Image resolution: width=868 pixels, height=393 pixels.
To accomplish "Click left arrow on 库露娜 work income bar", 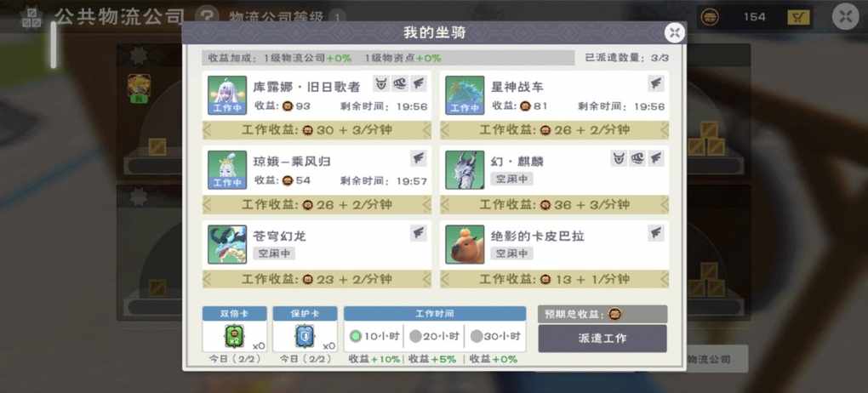I will pyautogui.click(x=207, y=130).
